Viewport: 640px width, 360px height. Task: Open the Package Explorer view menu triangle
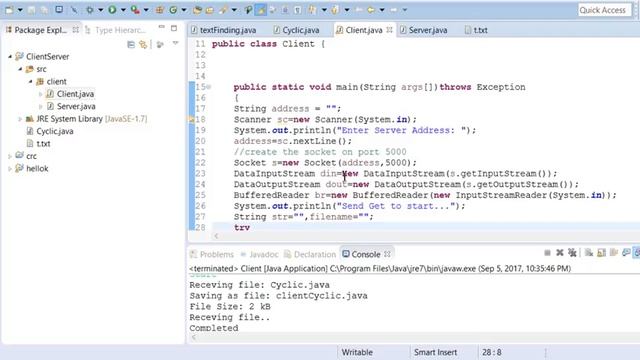[176, 43]
